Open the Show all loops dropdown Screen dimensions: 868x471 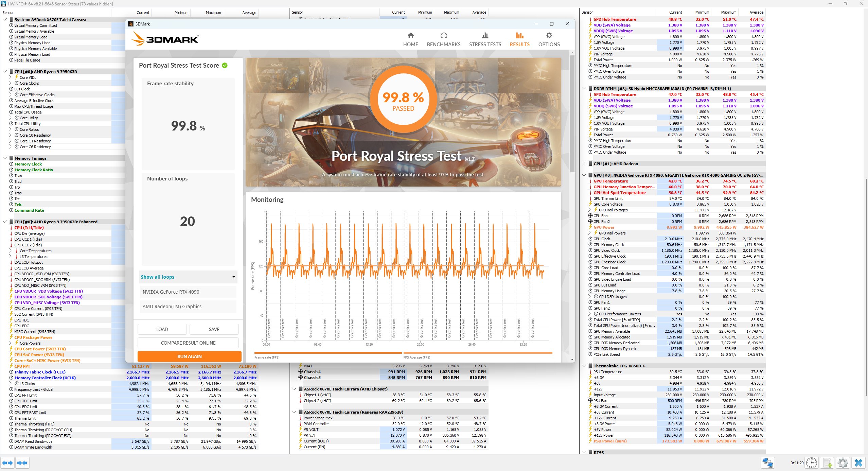coord(188,277)
